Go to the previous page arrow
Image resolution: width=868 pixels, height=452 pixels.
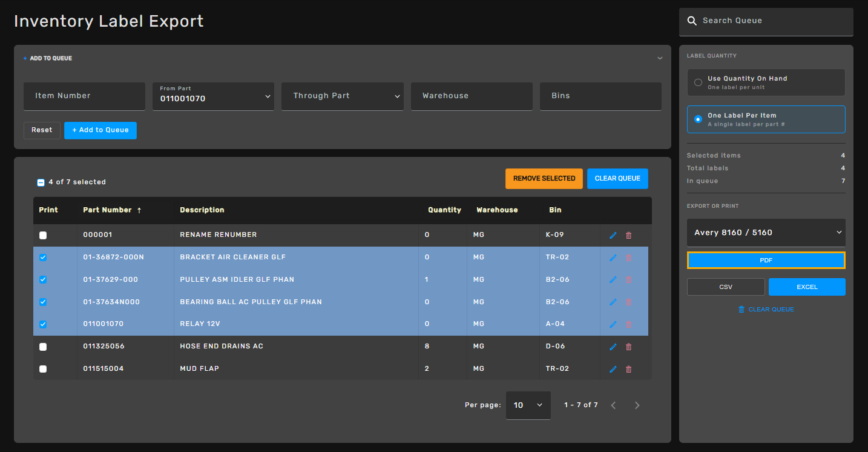(x=613, y=405)
